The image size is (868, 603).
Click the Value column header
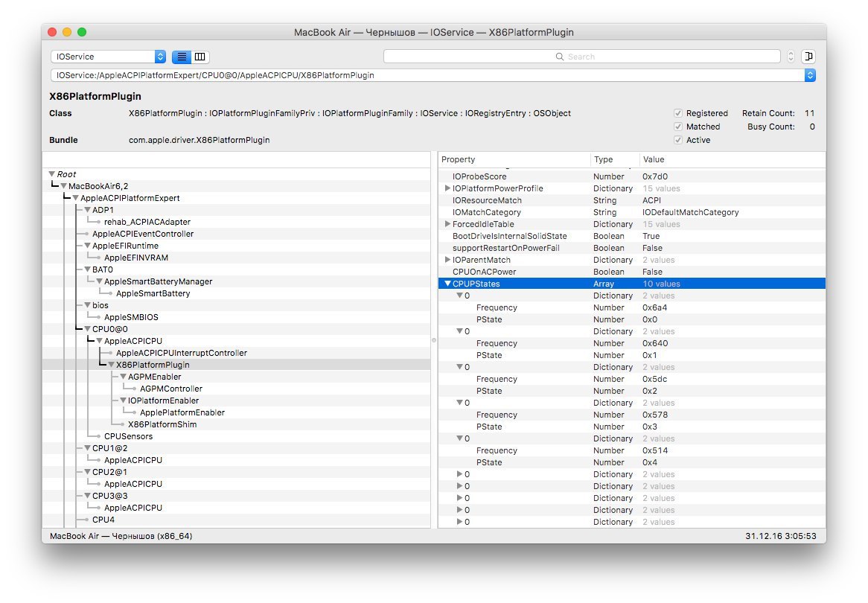click(654, 159)
